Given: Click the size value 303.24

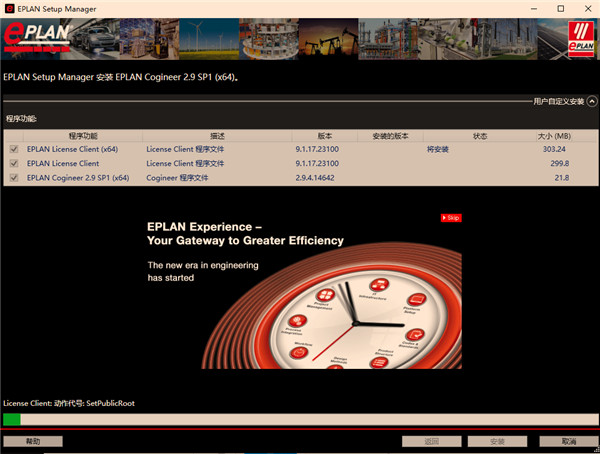Looking at the screenshot, I should [x=554, y=149].
